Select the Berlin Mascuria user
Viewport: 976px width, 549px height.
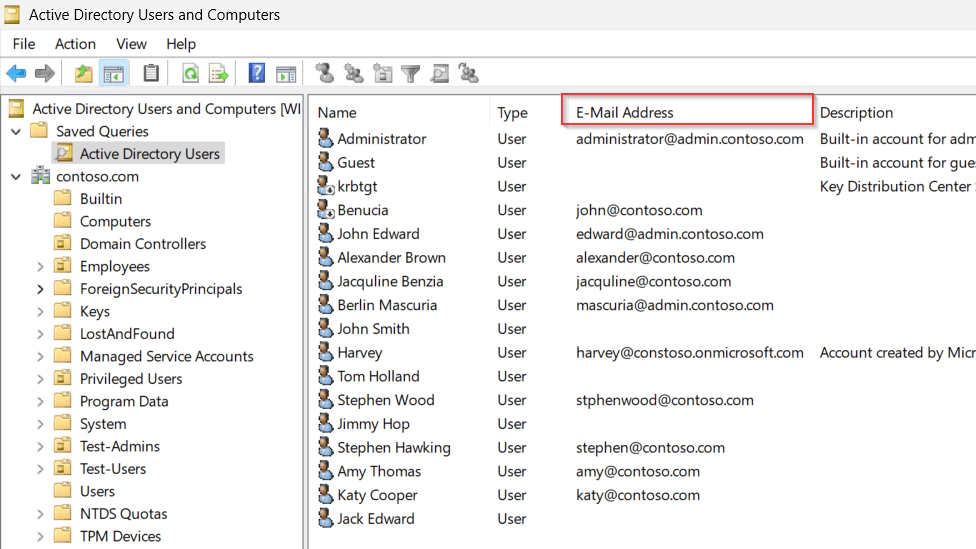[387, 305]
